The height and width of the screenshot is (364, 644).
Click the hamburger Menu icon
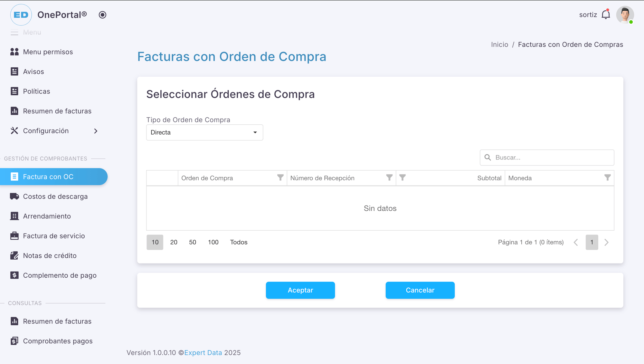tap(14, 33)
